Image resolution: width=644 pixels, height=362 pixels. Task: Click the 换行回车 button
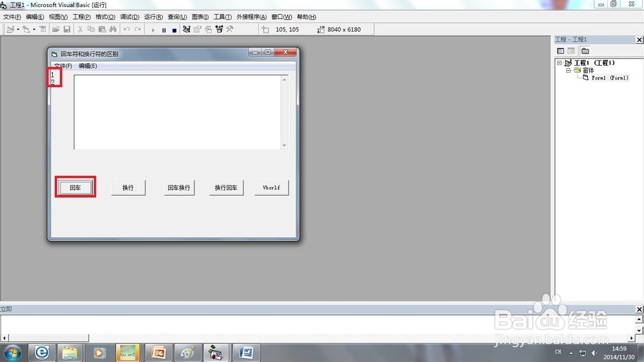pos(226,188)
